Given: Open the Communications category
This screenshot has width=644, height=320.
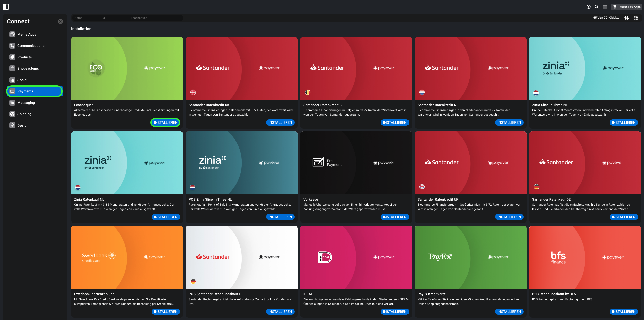Looking at the screenshot, I should 35,46.
